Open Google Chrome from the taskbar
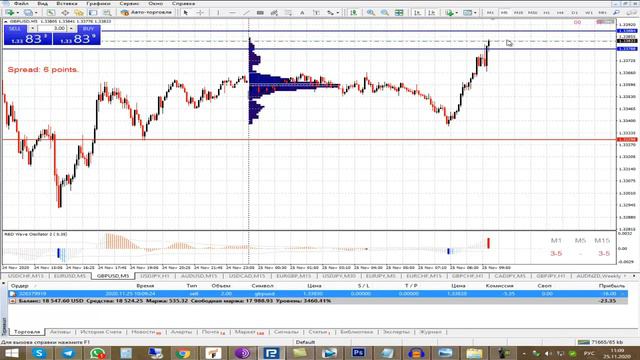The image size is (640, 360). 183,353
